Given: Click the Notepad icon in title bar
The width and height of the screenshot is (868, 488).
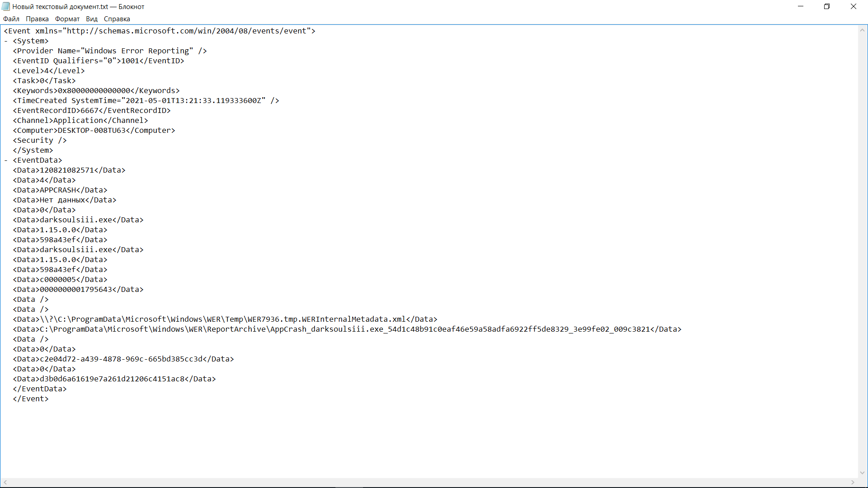Looking at the screenshot, I should pos(6,6).
